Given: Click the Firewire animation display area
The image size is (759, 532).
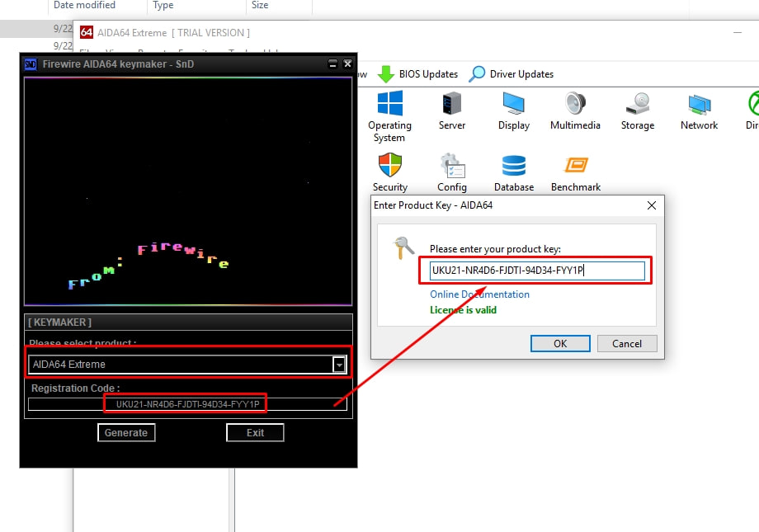Looking at the screenshot, I should pos(188,191).
